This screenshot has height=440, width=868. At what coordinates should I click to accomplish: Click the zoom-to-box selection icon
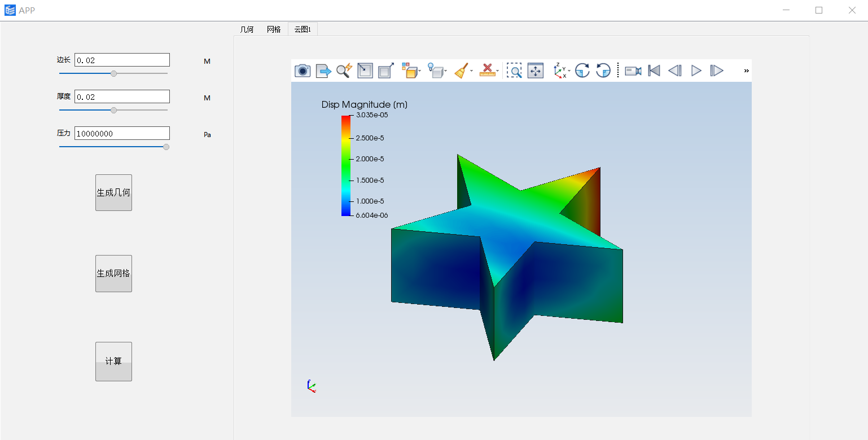coord(514,71)
